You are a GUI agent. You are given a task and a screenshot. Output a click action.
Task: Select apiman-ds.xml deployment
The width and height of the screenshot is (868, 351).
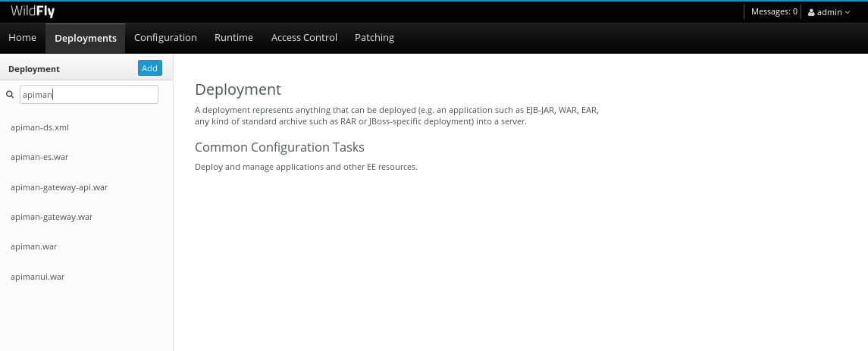(86, 127)
